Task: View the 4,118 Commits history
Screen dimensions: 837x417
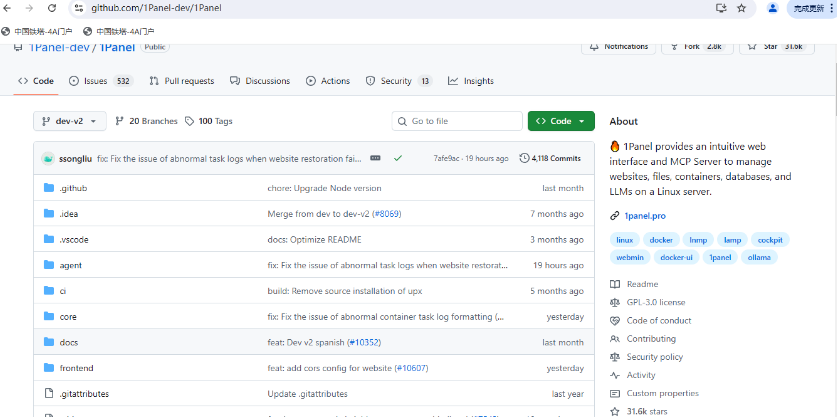Action: (550, 158)
